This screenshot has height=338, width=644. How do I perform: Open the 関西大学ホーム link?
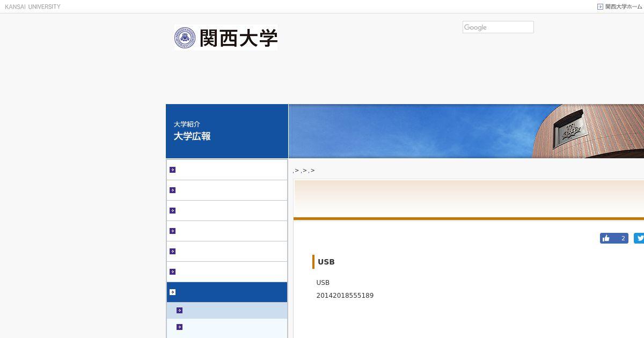(x=623, y=7)
